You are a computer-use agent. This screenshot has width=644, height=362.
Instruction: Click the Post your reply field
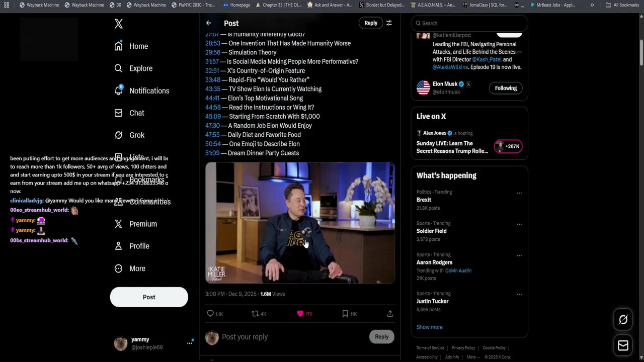click(294, 337)
